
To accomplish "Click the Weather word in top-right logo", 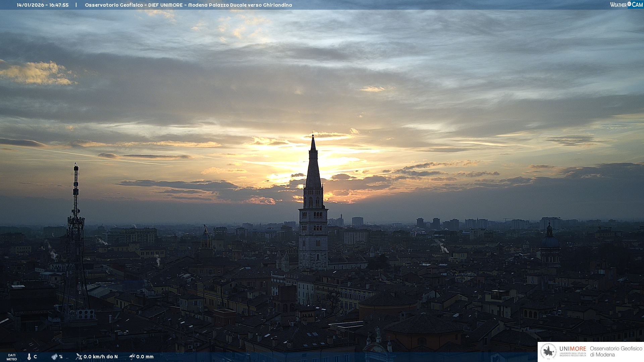I will pyautogui.click(x=618, y=5).
